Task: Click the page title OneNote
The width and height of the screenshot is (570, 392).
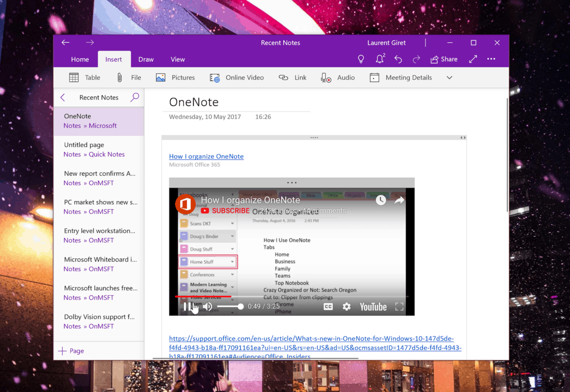Action: 194,102
